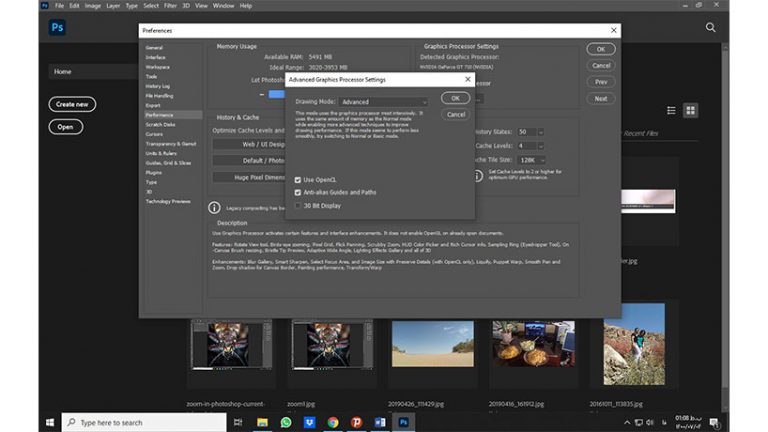Image resolution: width=768 pixels, height=432 pixels.
Task: Open PowerPoint from taskbar
Action: (356, 422)
